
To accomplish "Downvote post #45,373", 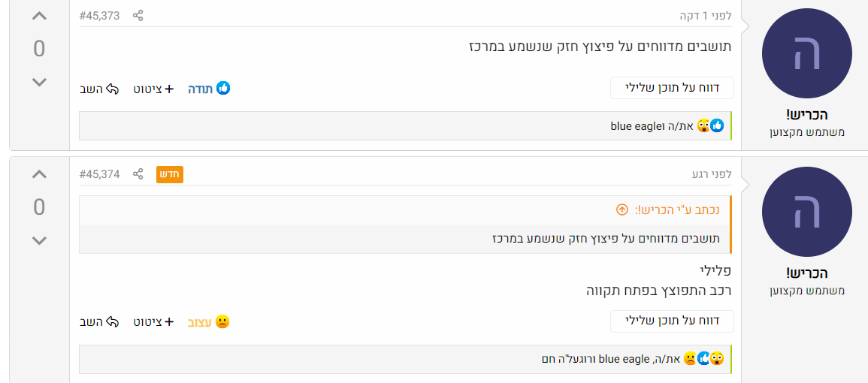I will (39, 82).
